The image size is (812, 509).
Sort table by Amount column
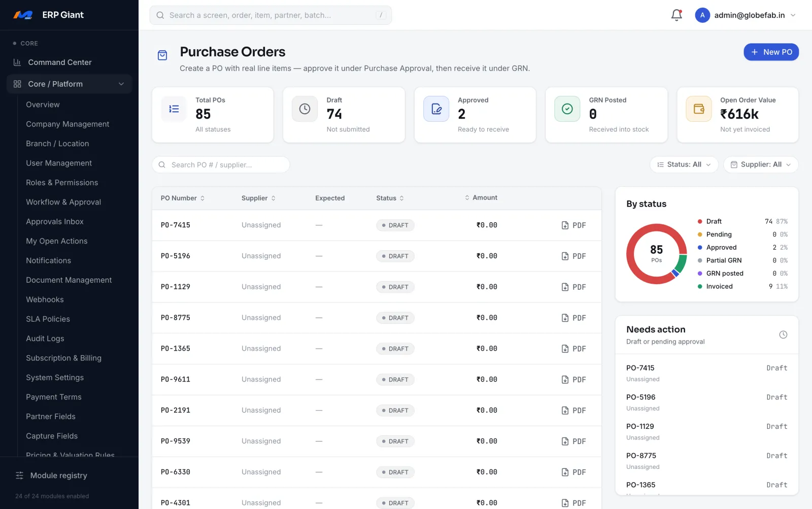[x=481, y=198]
